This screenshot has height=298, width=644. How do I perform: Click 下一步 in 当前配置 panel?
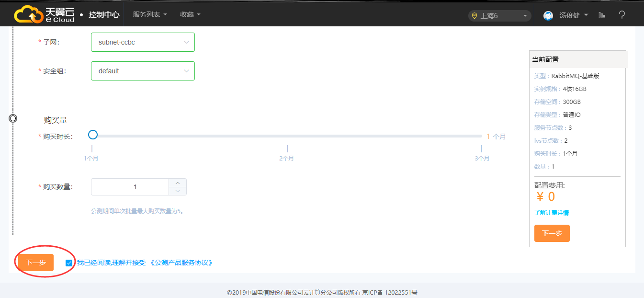[552, 233]
